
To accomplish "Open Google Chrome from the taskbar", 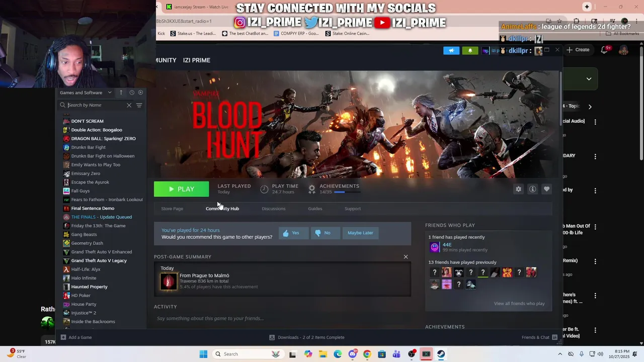I will pyautogui.click(x=367, y=354).
